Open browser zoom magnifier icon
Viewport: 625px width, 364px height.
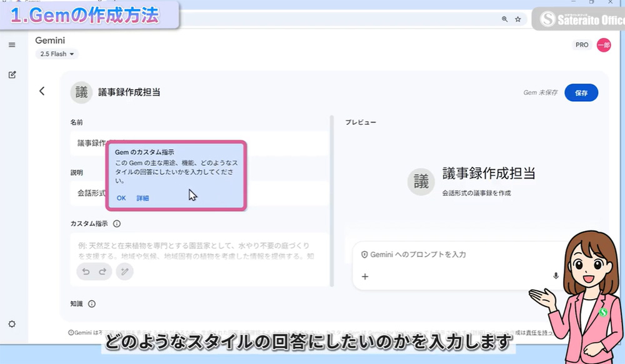(x=504, y=19)
